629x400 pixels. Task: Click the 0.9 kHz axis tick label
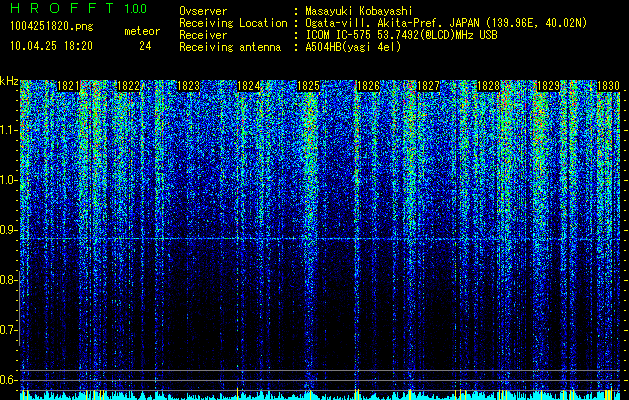[8, 230]
